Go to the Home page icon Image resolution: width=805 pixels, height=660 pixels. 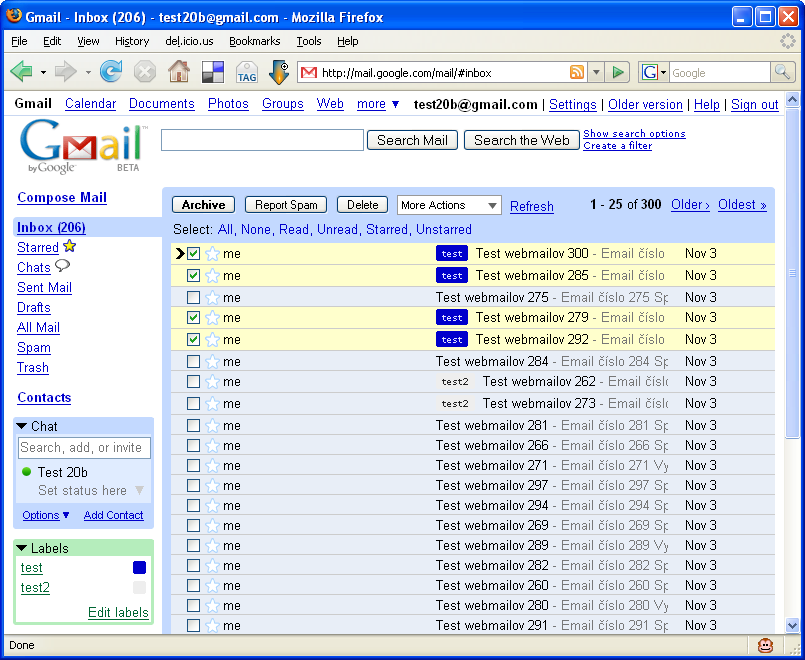179,71
